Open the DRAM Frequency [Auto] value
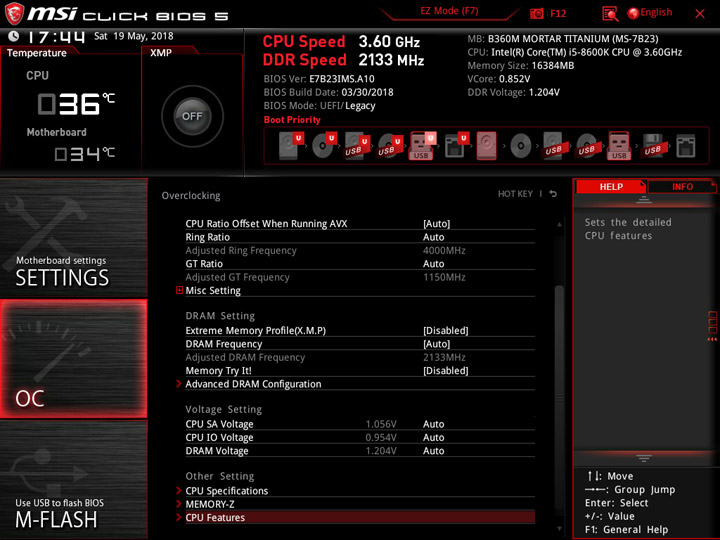The image size is (720, 540). pos(436,344)
